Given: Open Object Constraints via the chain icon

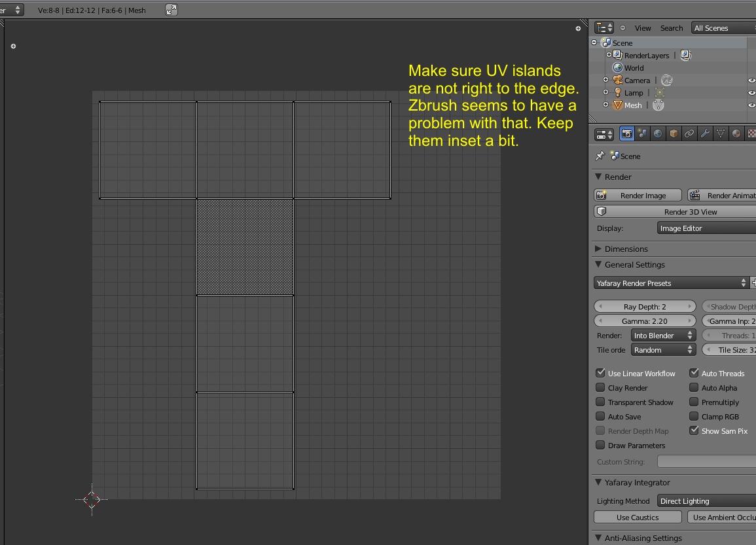Looking at the screenshot, I should 689,134.
